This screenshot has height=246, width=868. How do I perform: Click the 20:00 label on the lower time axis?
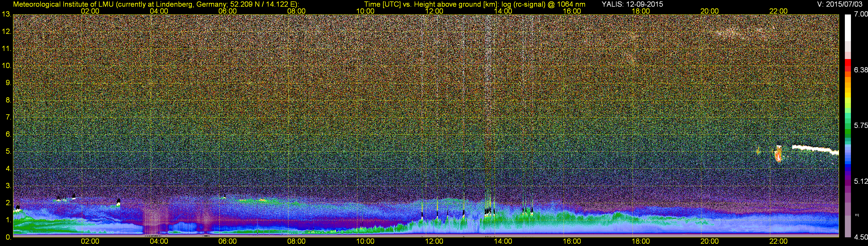point(710,242)
